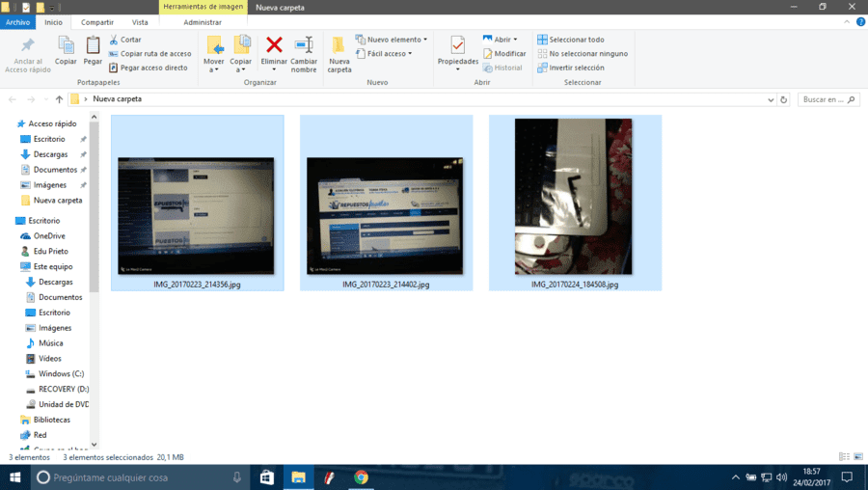The width and height of the screenshot is (868, 490).
Task: Open the Administrar image tools tab
Action: [203, 22]
